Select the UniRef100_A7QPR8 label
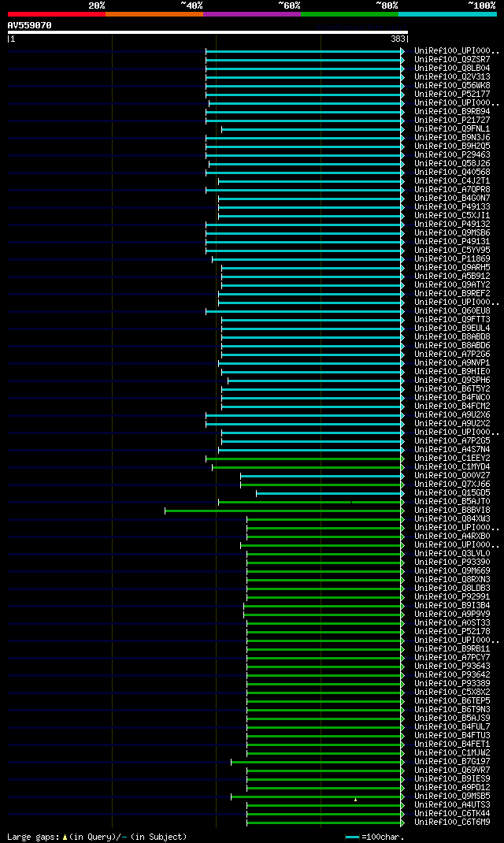Image resolution: width=504 pixels, height=843 pixels. [x=452, y=190]
